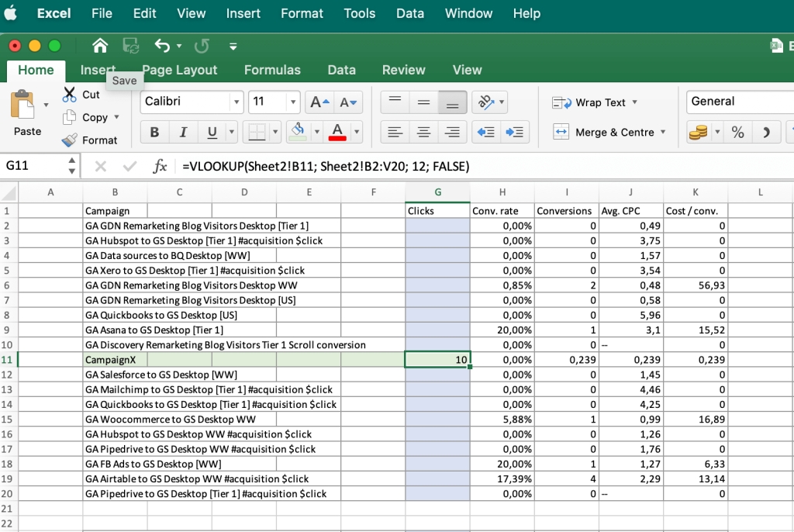Click the Comma Style icon

pos(766,133)
